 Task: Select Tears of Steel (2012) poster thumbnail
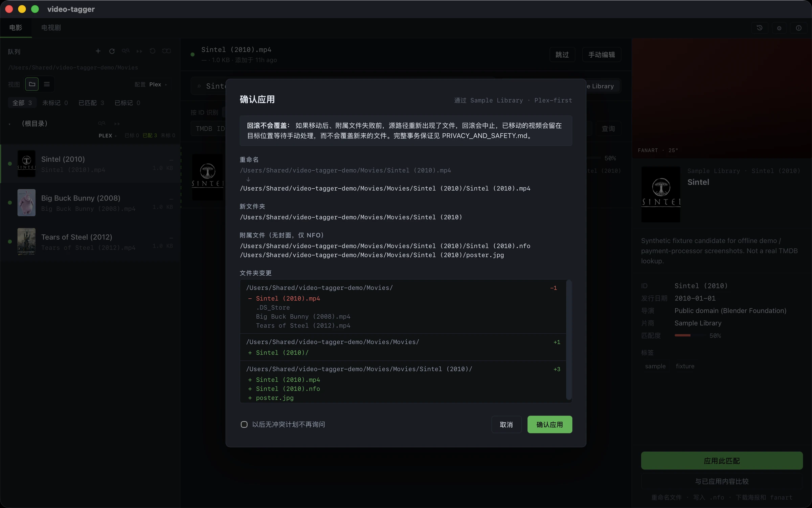tap(26, 241)
